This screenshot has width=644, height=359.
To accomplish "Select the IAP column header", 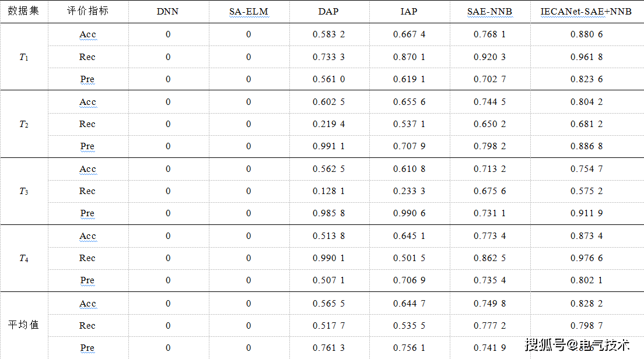I will (x=409, y=12).
